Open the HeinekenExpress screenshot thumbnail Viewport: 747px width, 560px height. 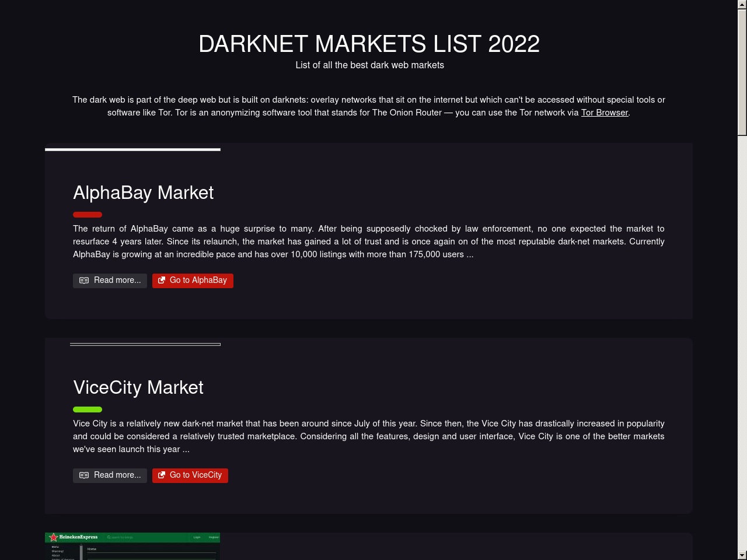132,546
